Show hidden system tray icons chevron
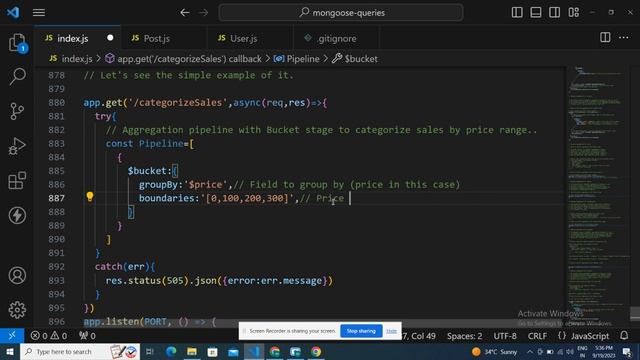This screenshot has width=640, height=360. [x=530, y=351]
